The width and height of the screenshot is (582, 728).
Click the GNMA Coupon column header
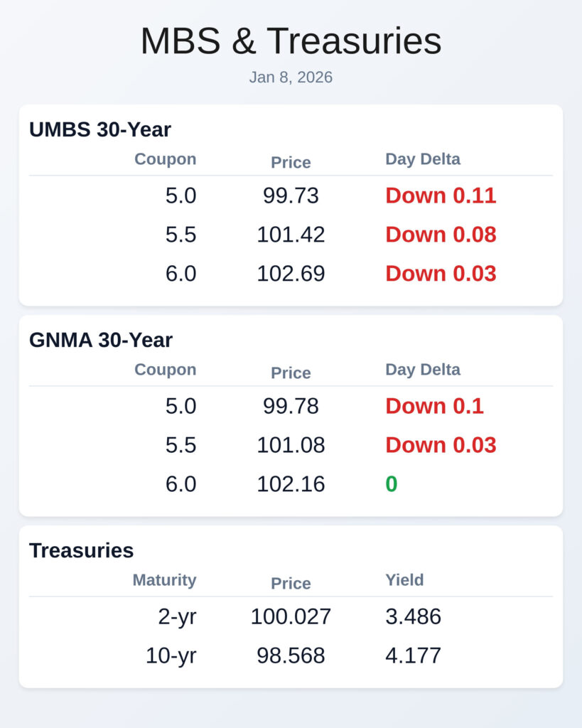(166, 370)
